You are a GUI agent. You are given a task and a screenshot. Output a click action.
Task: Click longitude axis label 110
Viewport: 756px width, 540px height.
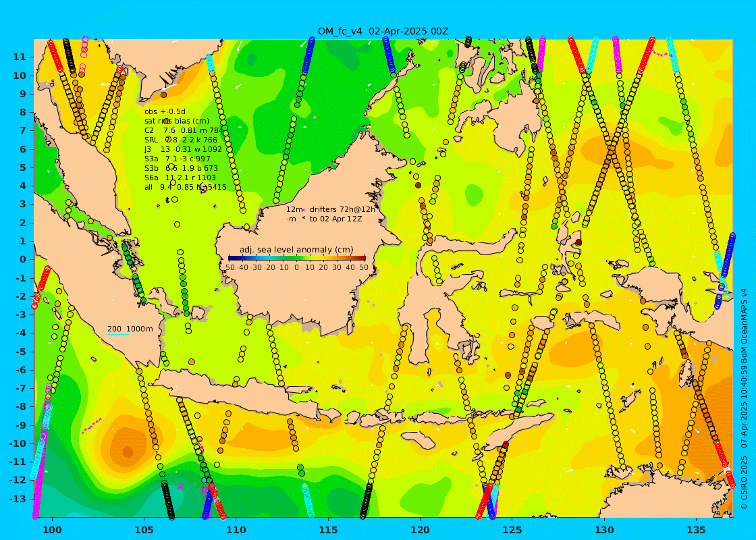[x=236, y=529]
